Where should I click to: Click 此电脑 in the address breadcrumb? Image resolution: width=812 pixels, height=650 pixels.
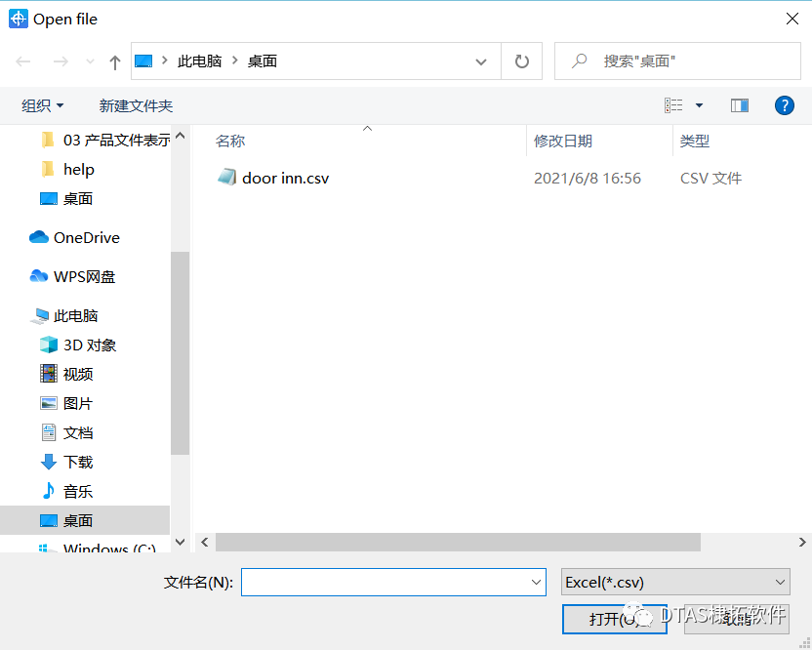[200, 61]
